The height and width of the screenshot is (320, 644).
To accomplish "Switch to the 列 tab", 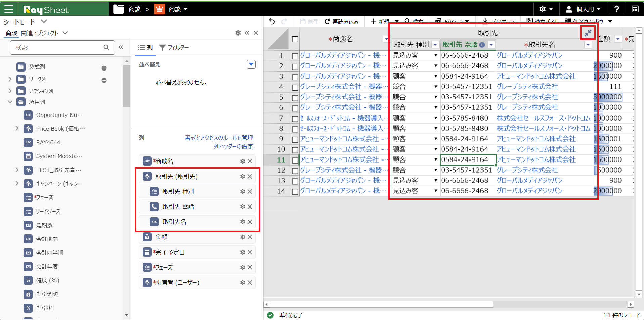I will coord(146,48).
